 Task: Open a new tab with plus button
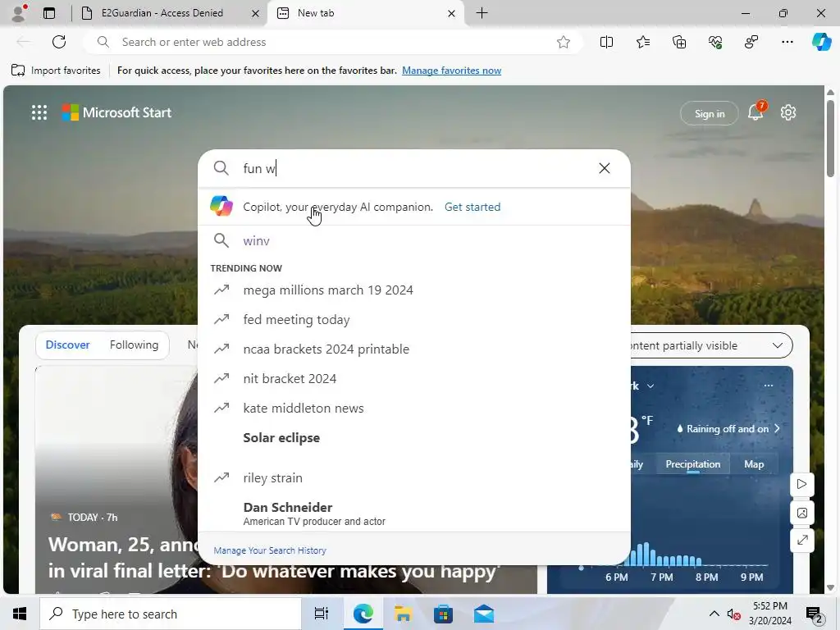[482, 13]
